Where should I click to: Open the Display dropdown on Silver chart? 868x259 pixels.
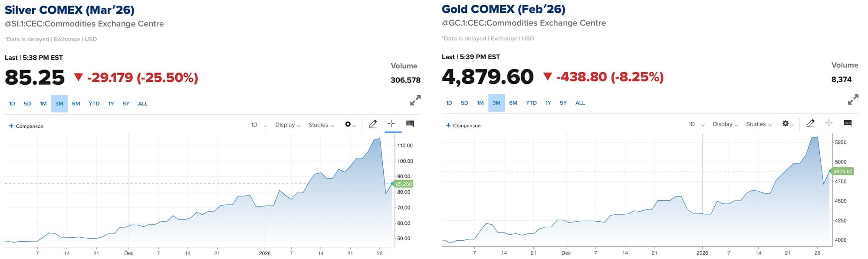288,125
